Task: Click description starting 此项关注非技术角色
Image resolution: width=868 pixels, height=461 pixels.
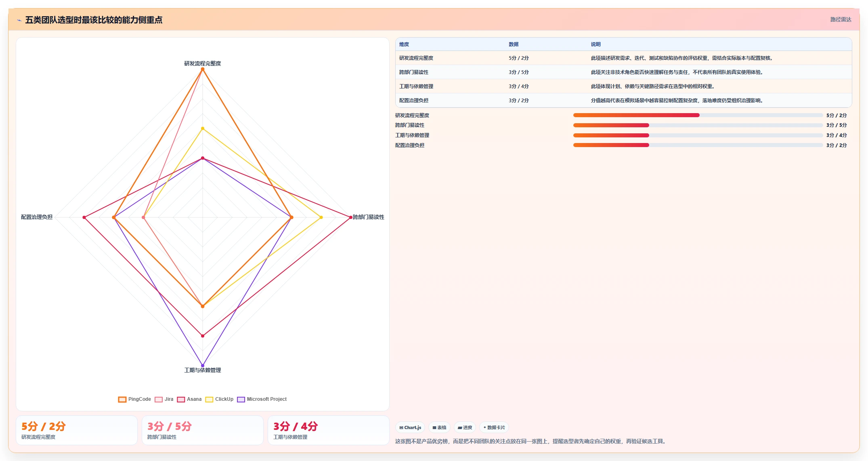Action: [x=678, y=72]
